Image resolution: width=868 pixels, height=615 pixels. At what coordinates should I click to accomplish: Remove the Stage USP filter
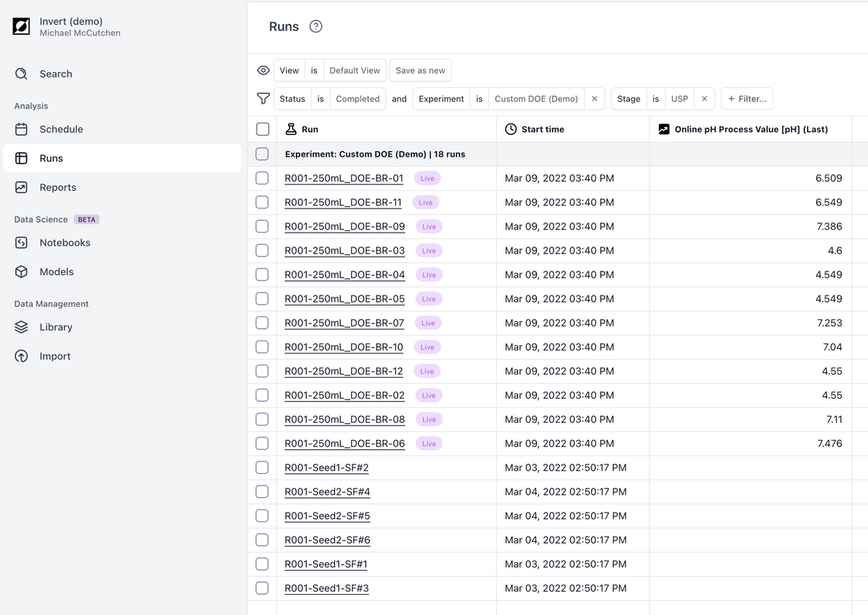click(x=704, y=98)
